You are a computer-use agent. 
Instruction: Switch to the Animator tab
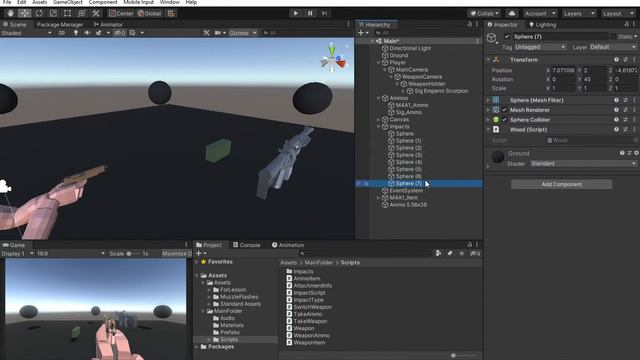pyautogui.click(x=108, y=24)
